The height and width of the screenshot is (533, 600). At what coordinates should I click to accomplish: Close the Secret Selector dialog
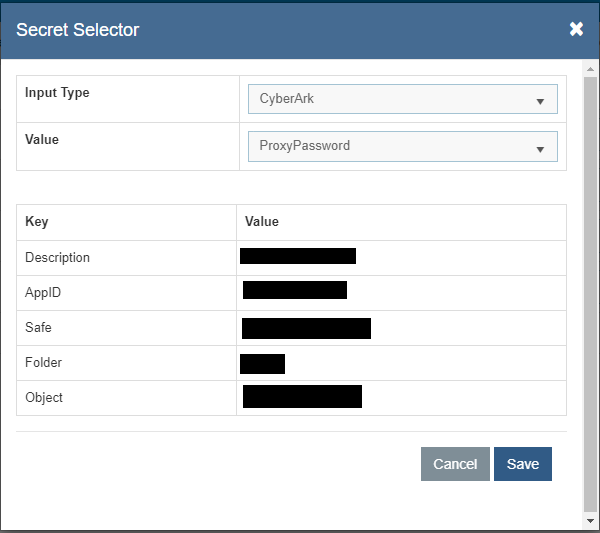pyautogui.click(x=576, y=29)
